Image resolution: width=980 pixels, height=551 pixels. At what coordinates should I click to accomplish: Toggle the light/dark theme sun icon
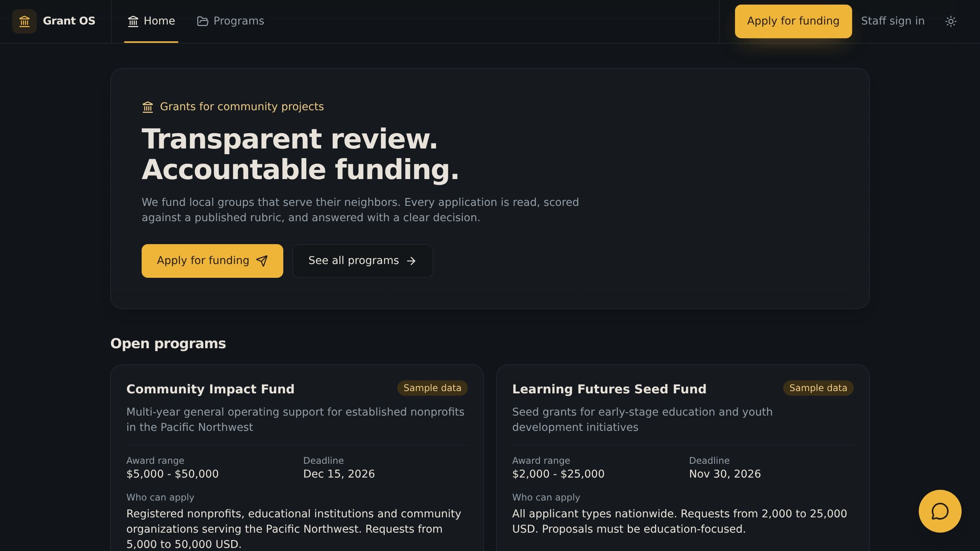pyautogui.click(x=951, y=21)
